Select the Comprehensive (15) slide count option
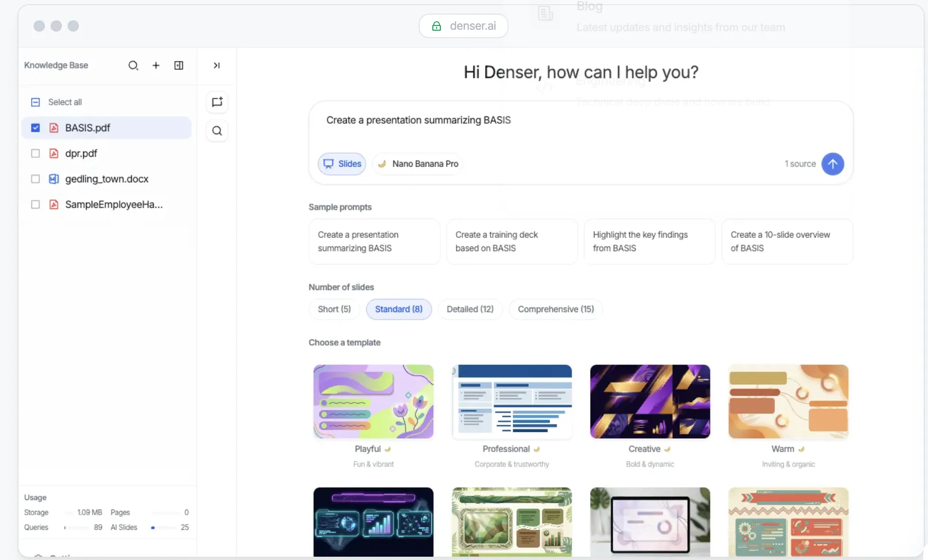This screenshot has width=928, height=560. [556, 309]
